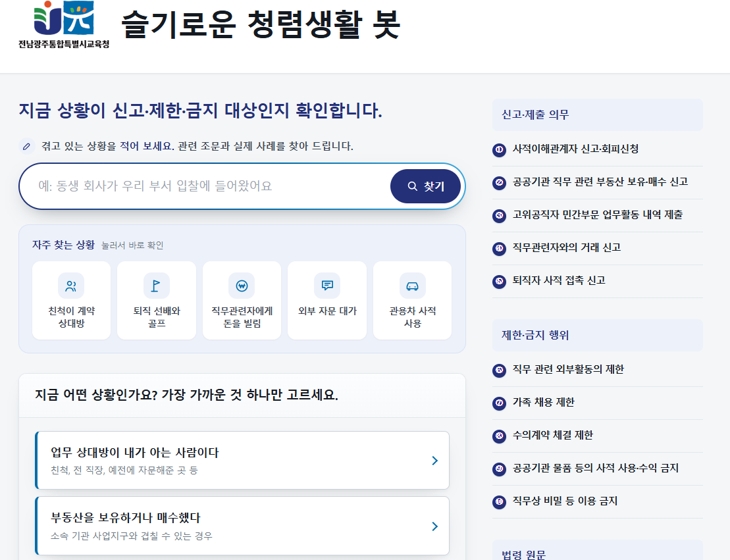Click number 5 badge beside 퇴직자 사적 접촉 신고
Screen dimensions: 730x560
(x=499, y=282)
